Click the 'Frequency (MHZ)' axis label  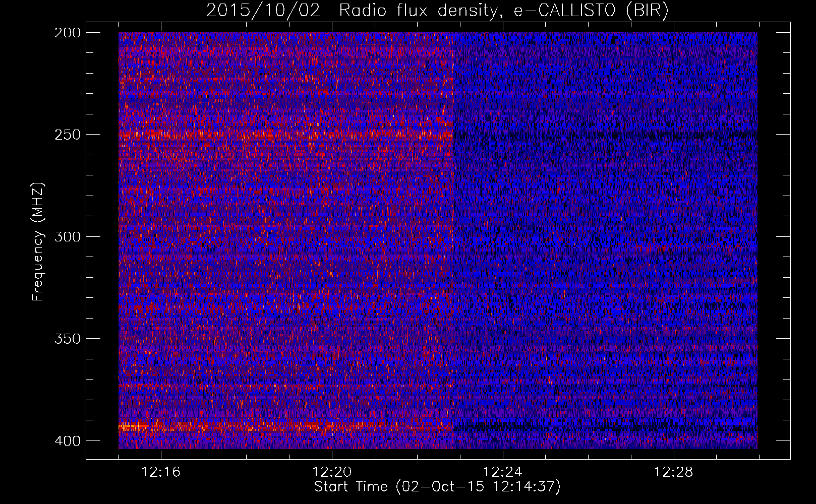(38, 242)
